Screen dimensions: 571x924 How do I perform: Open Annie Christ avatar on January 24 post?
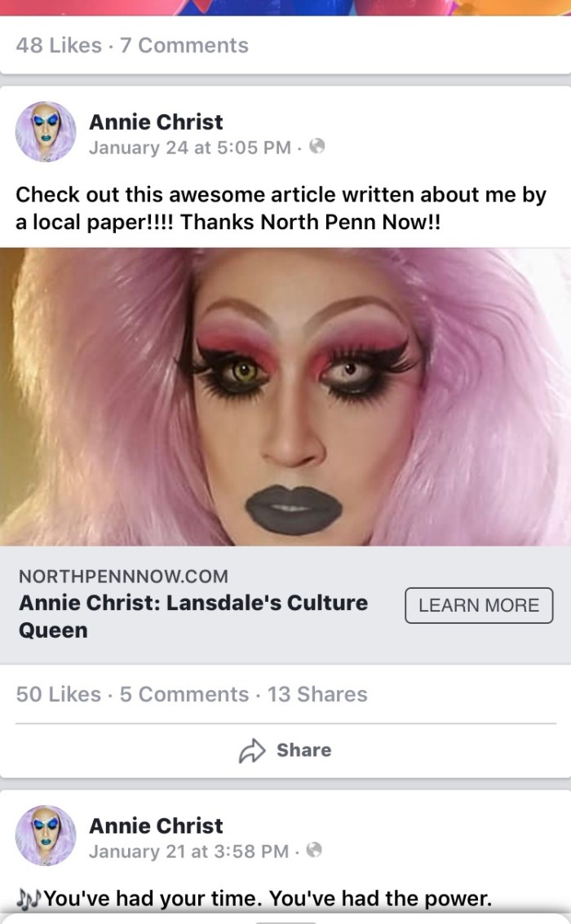click(46, 131)
